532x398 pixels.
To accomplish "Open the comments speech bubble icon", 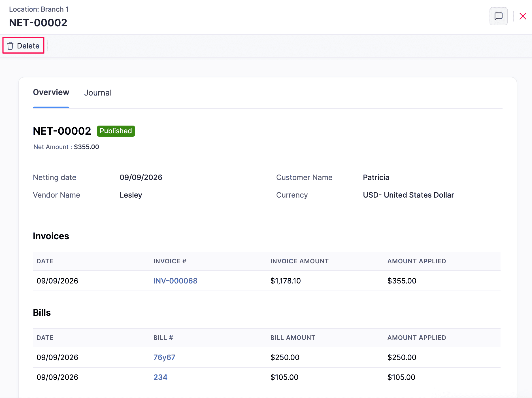I will [x=498, y=16].
